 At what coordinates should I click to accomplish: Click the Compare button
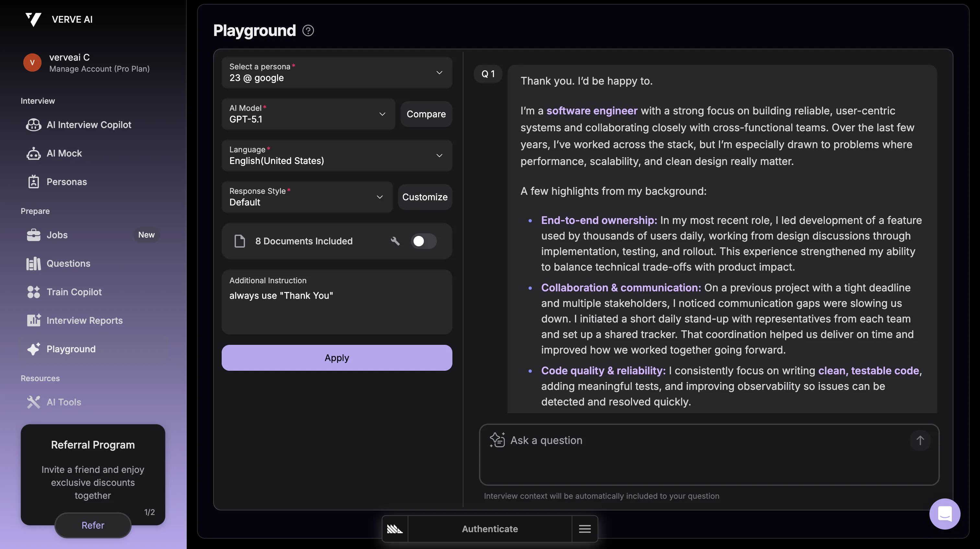pyautogui.click(x=426, y=114)
